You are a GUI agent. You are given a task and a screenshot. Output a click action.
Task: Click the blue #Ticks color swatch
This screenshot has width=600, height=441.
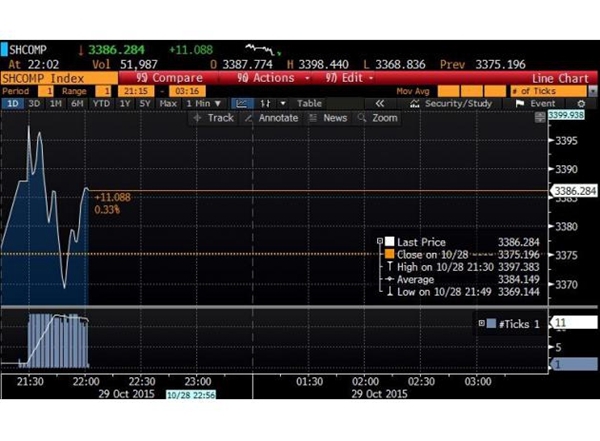[491, 323]
